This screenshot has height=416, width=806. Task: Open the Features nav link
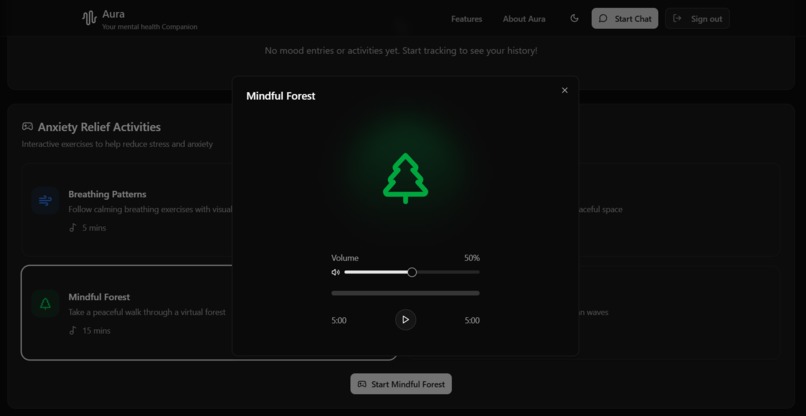point(466,19)
